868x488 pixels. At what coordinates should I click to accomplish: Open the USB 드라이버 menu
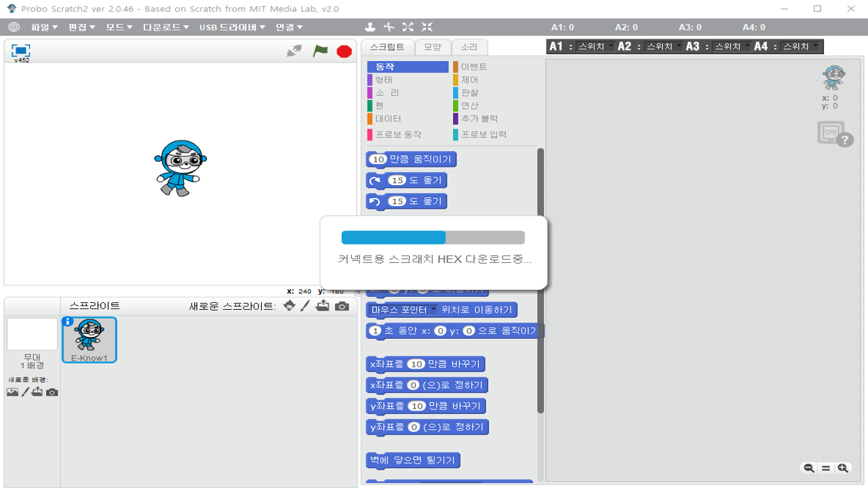coord(232,27)
